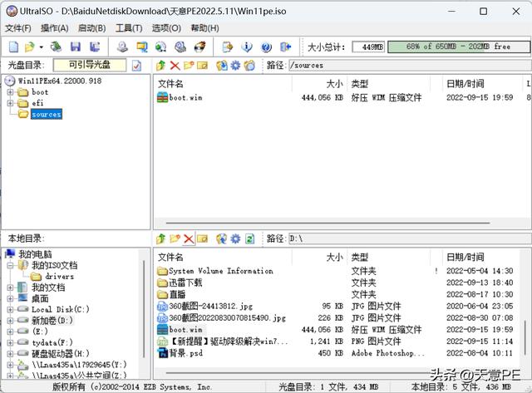
Task: Click the New ISO file icon
Action: click(x=13, y=47)
